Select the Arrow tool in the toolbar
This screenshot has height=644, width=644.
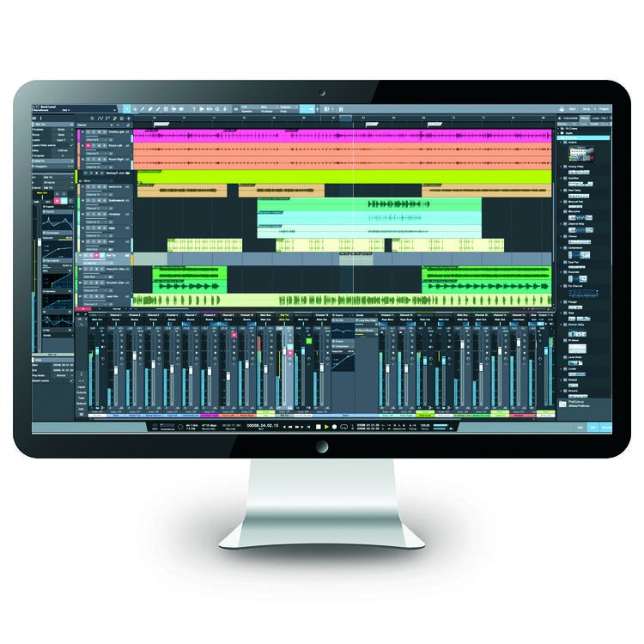coord(127,110)
